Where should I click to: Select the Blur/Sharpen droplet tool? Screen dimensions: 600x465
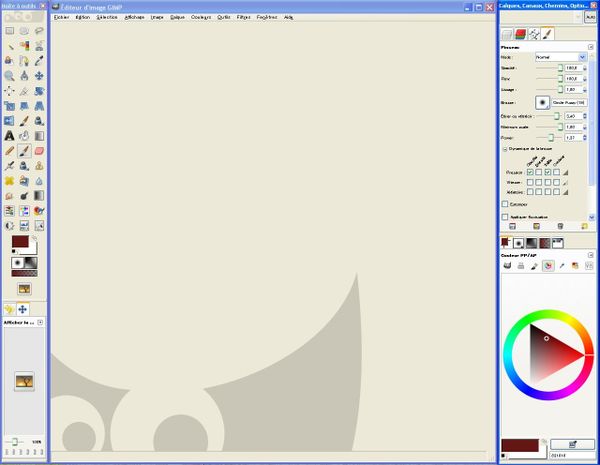click(x=39, y=181)
